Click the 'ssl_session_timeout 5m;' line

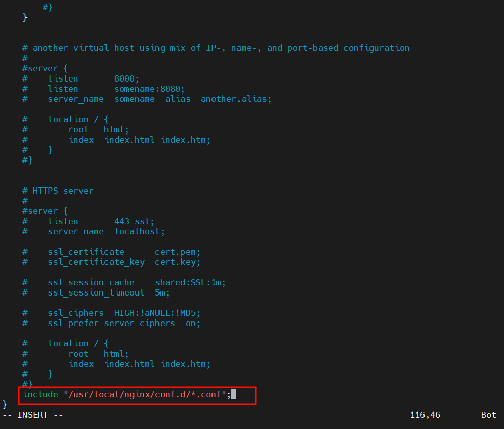point(96,293)
